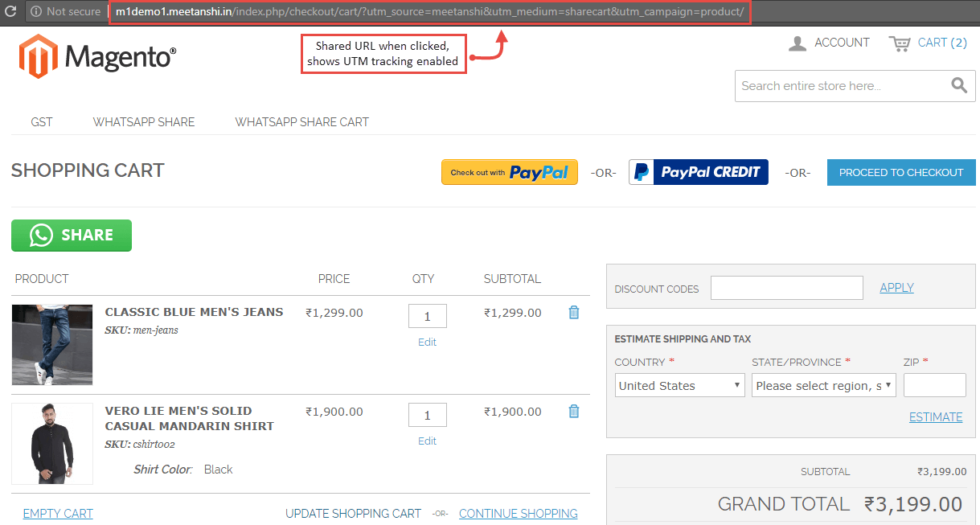Open the Country dropdown showing United States

tap(680, 385)
